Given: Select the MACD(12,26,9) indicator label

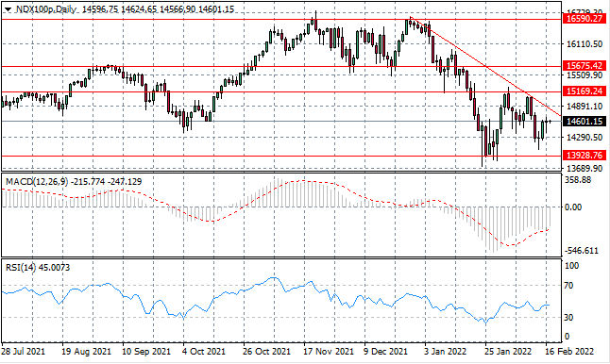Looking at the screenshot, I should pos(38,181).
